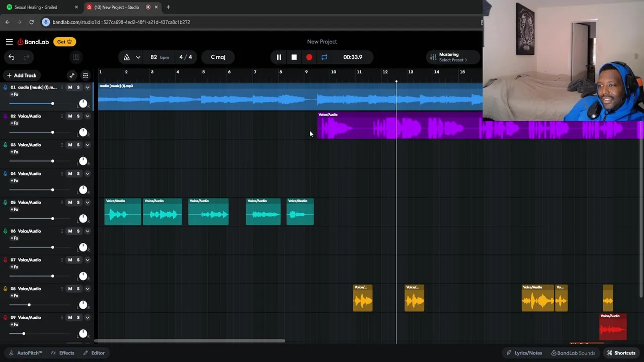Open the three-dot menu for track 02
Screen dimensions: 644x362
coord(62,116)
